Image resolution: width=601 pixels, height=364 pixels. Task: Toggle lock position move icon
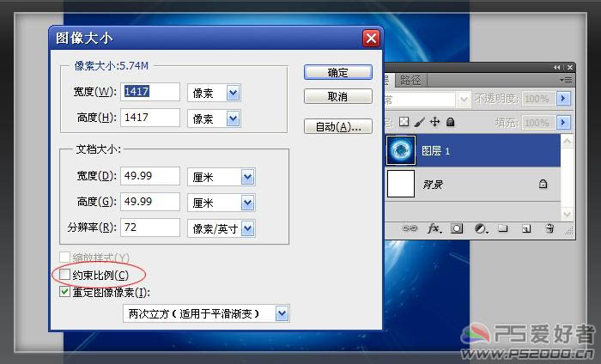[434, 122]
